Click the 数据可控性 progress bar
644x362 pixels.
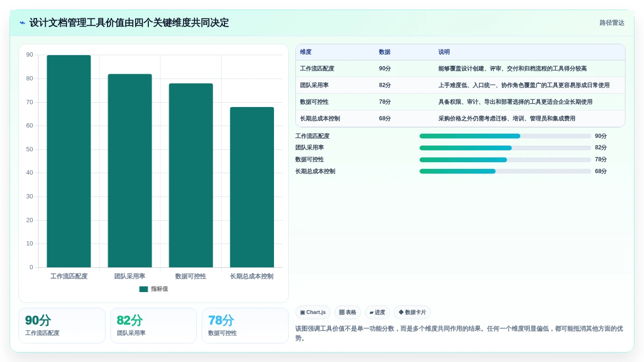[505, 160]
